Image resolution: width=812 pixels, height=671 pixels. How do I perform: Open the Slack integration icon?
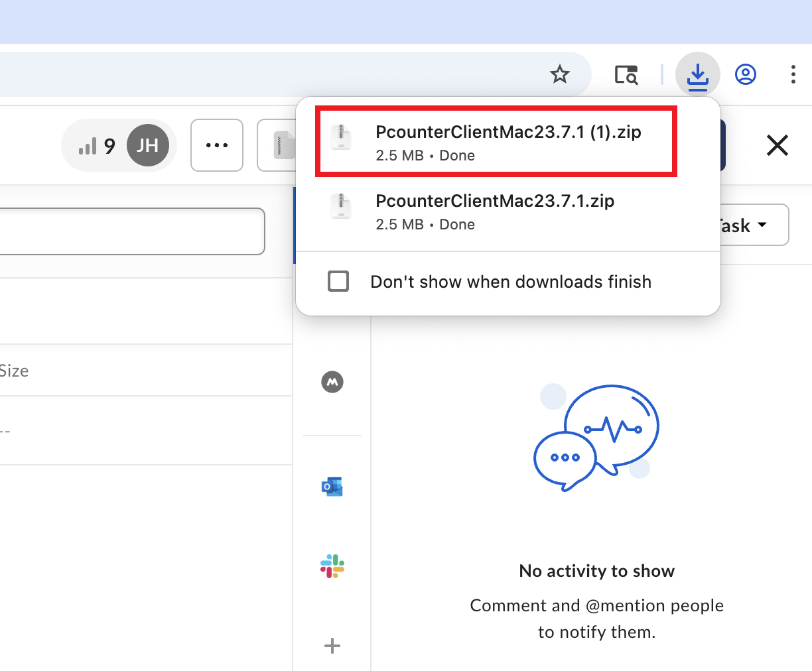[x=332, y=566]
